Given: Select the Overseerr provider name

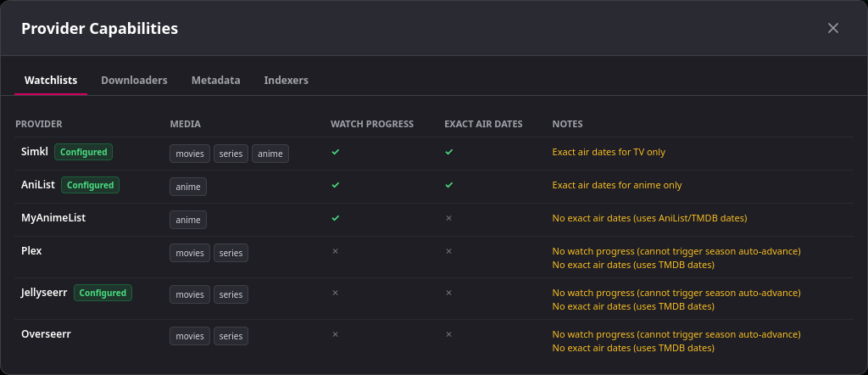Looking at the screenshot, I should [x=46, y=334].
